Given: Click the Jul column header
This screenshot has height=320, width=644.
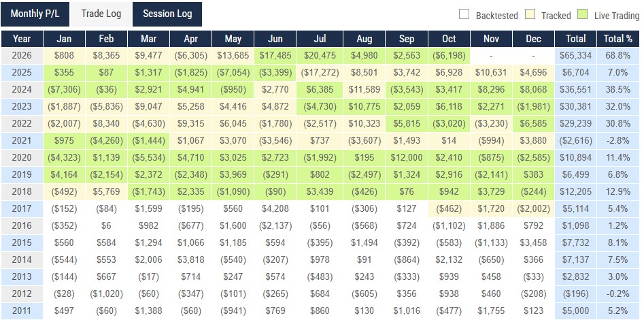Looking at the screenshot, I should (x=321, y=39).
